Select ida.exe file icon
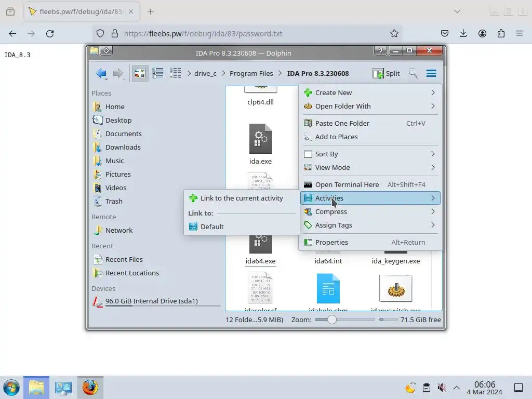Screen dimensions: 532x399 (261, 139)
